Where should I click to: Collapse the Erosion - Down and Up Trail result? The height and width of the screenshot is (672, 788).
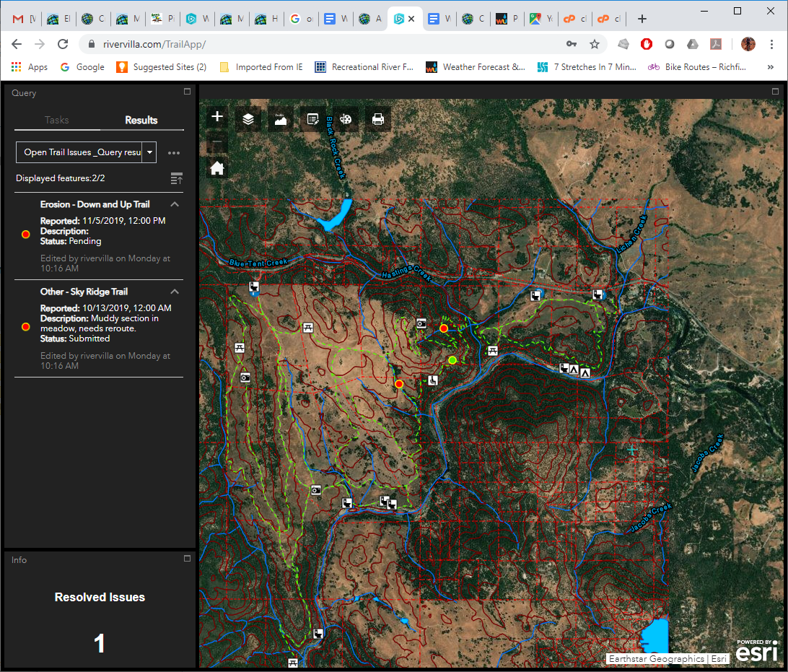click(175, 204)
